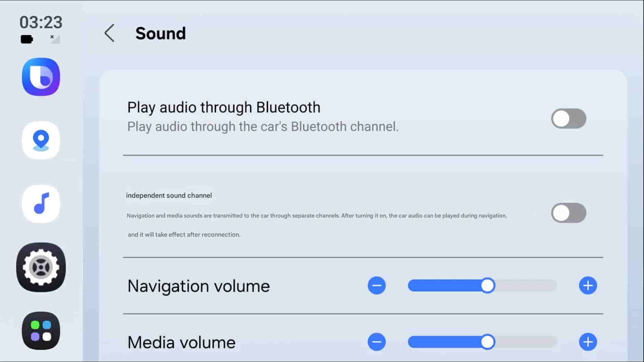644x362 pixels.
Task: Turn on independent sound channel
Action: 568,213
